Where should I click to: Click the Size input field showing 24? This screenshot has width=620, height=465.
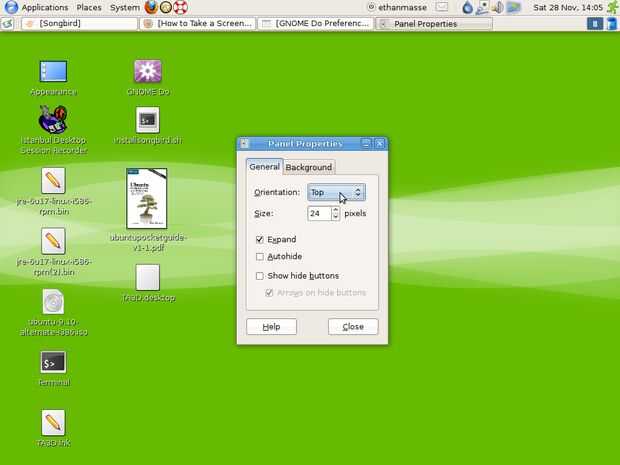(319, 214)
